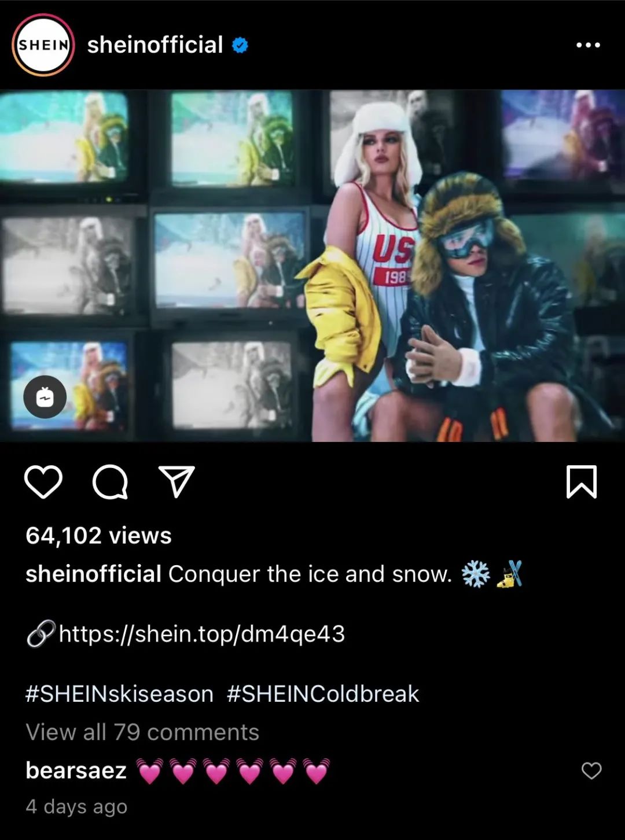Tap the chain link emoji icon
This screenshot has width=625, height=840.
point(42,633)
